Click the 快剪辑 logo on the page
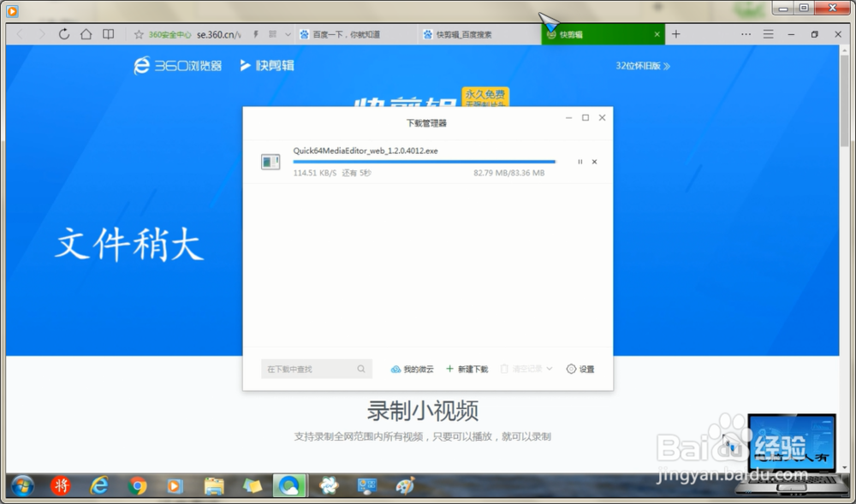 point(267,65)
